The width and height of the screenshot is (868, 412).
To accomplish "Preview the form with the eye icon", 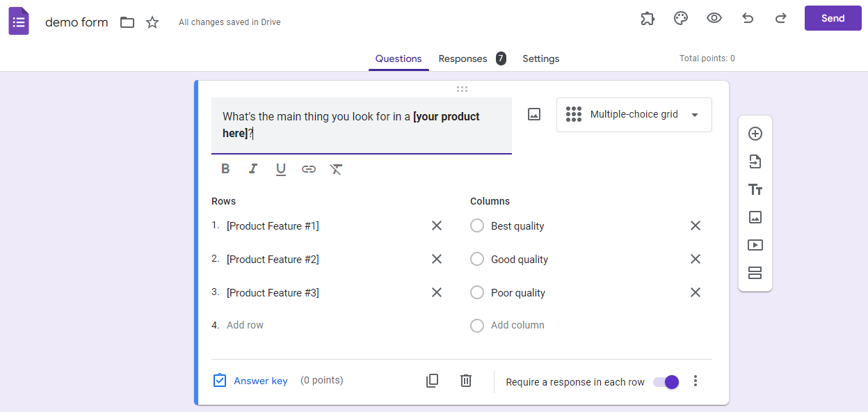I will point(714,18).
